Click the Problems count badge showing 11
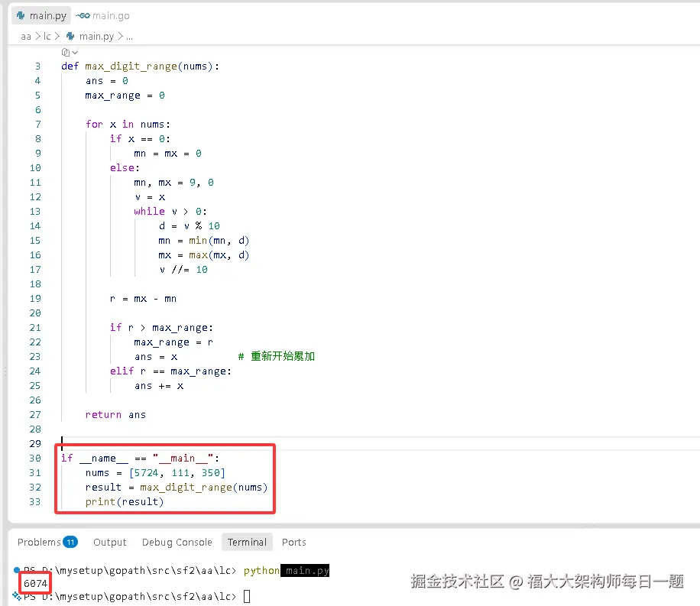700x606 pixels. pos(70,542)
